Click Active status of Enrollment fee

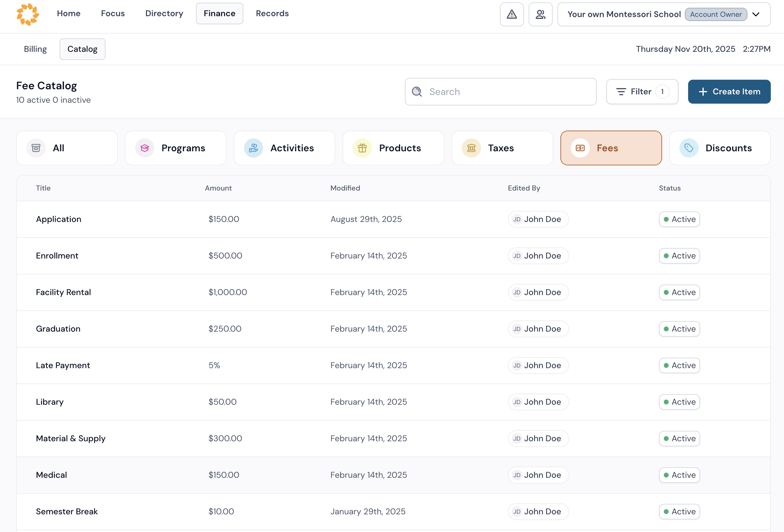tap(679, 256)
